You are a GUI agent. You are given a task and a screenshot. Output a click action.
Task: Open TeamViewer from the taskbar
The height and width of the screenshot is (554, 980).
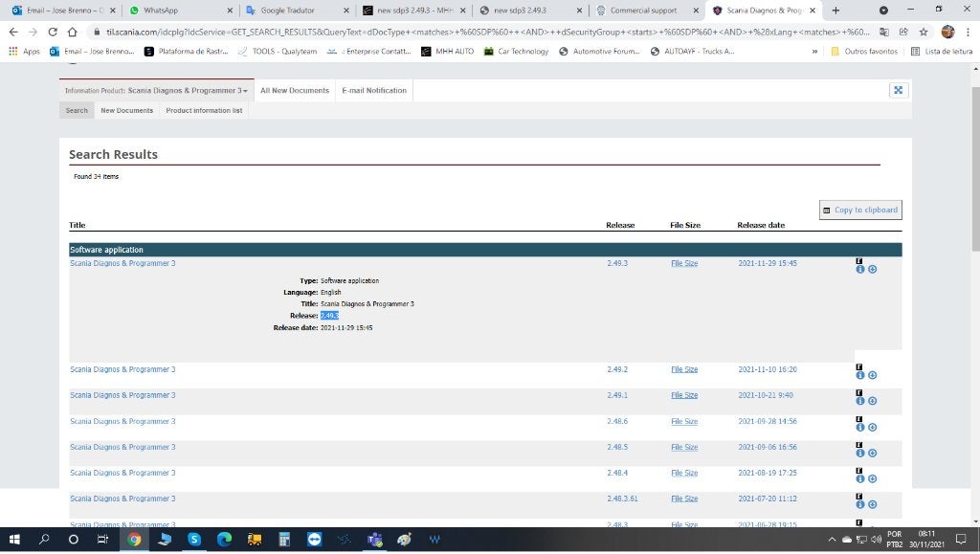314,539
